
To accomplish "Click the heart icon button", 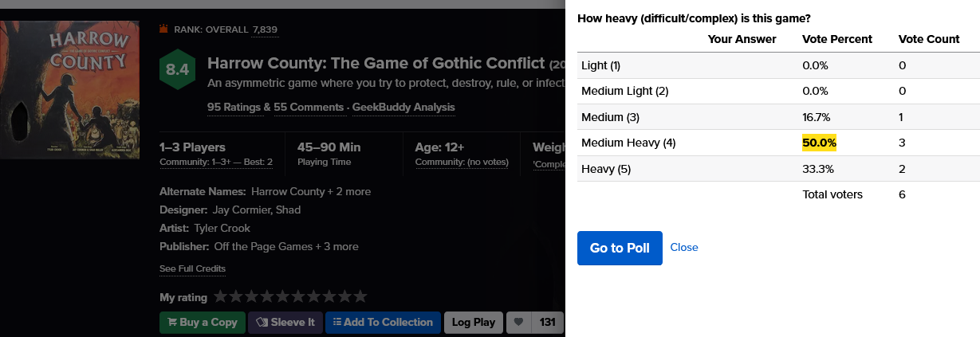I will [x=518, y=323].
